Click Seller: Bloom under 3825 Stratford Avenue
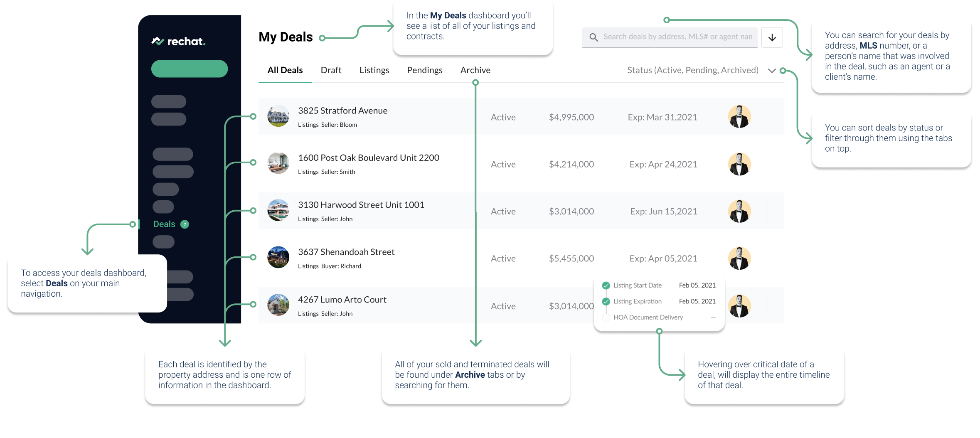 339,125
